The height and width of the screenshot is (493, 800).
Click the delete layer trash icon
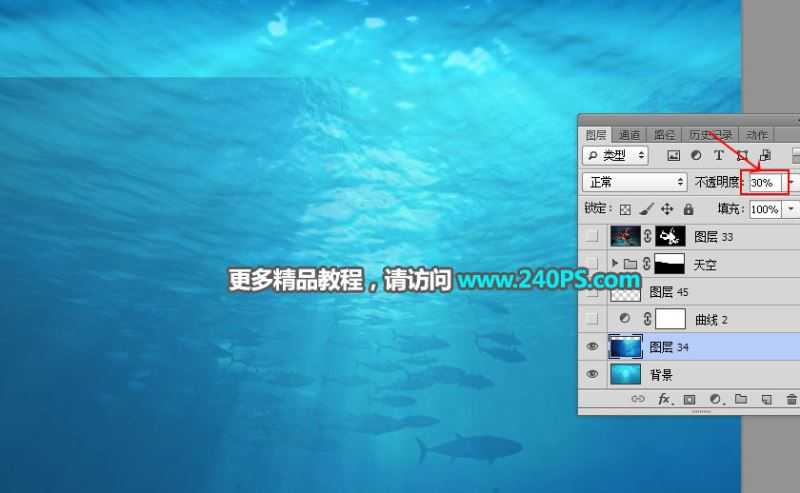point(791,400)
